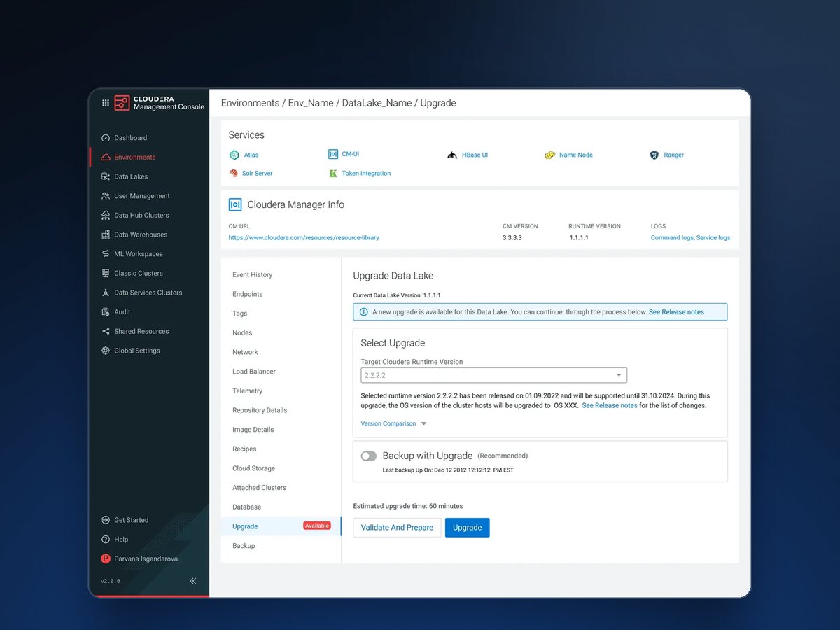Open the Name Node link
840x630 pixels.
(x=576, y=155)
